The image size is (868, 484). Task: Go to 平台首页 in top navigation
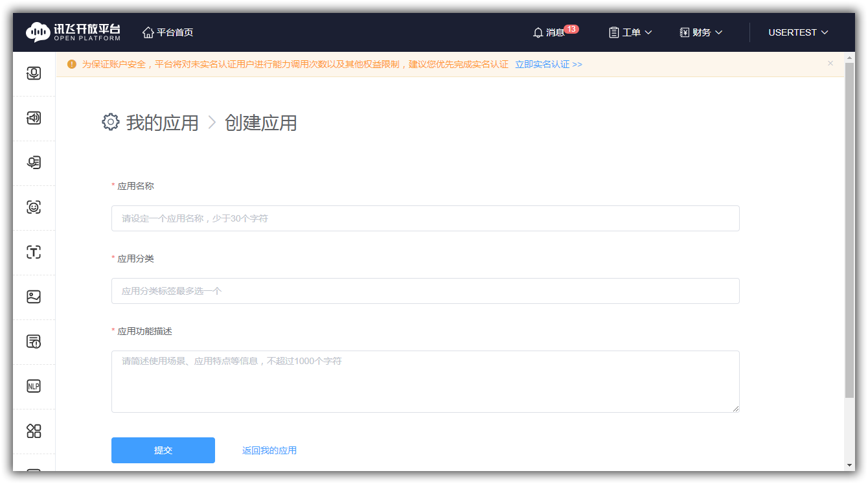[168, 32]
